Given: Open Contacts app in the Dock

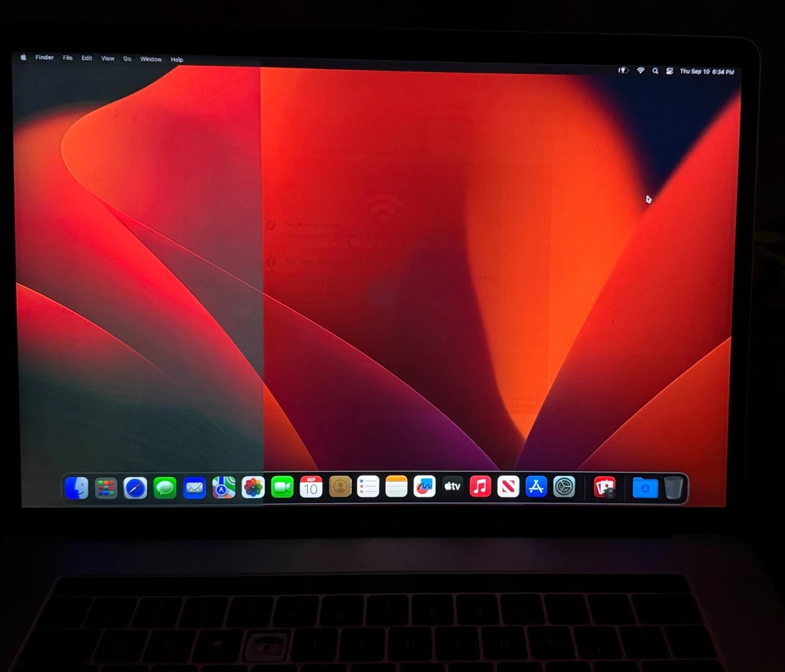Looking at the screenshot, I should (x=340, y=486).
